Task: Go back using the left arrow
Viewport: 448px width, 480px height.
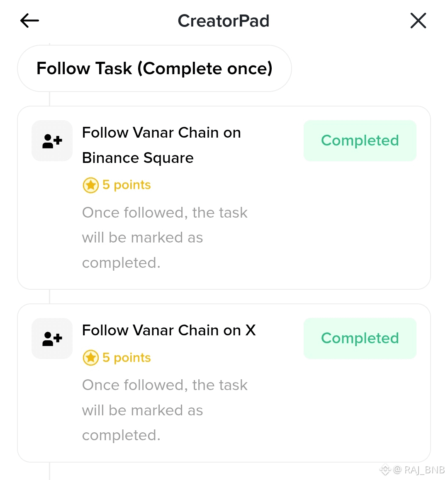Action: (29, 21)
